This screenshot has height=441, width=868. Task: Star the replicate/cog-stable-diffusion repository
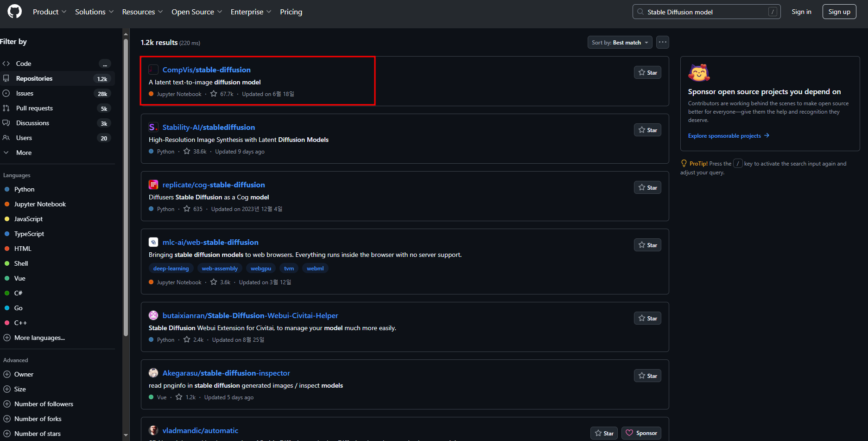pos(647,187)
